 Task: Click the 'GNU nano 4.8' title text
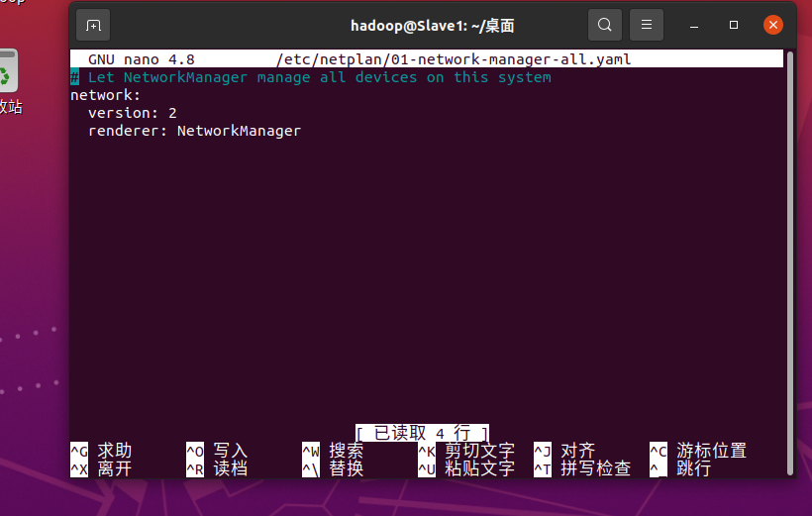(x=142, y=59)
